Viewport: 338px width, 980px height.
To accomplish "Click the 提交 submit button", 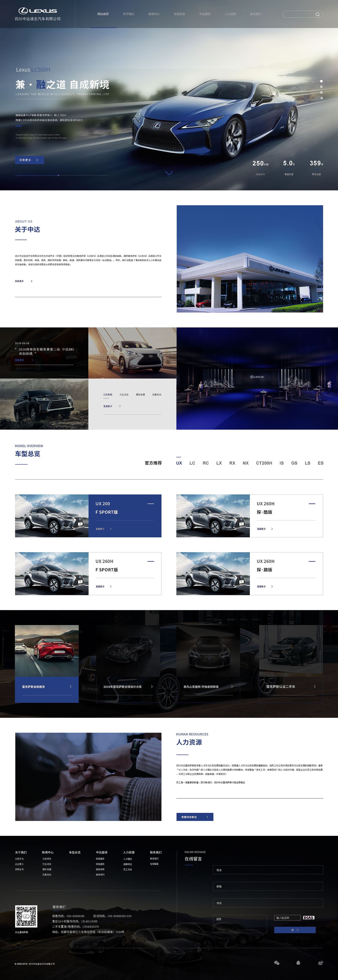I will 295,930.
